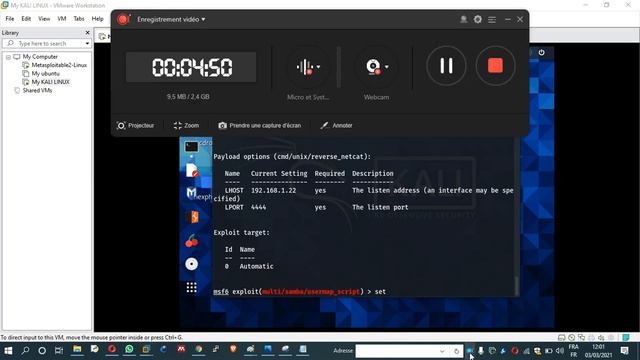Refresh the taskbar Adresse bar
Screen dimensions: 640x360
pos(456,351)
